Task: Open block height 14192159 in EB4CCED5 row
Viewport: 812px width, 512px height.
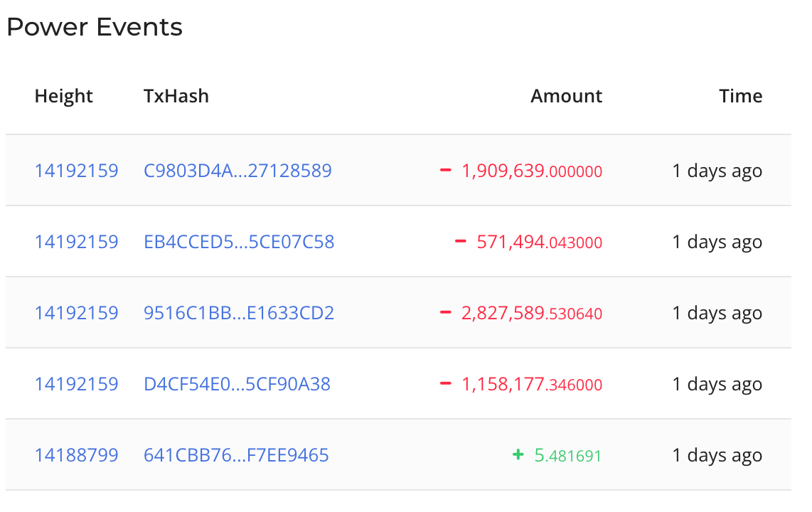Action: (x=77, y=241)
